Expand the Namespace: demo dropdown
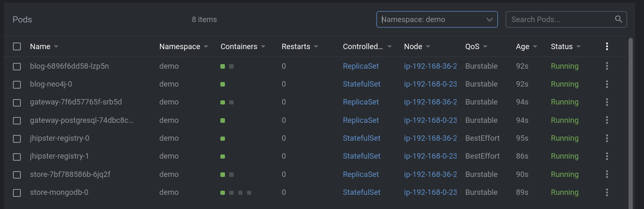The image size is (644, 209). tap(489, 20)
